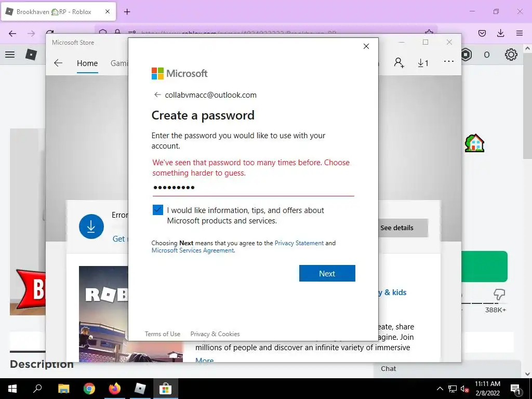The image size is (532, 399).
Task: Click Microsoft Store taskbar icon
Action: coord(165,389)
